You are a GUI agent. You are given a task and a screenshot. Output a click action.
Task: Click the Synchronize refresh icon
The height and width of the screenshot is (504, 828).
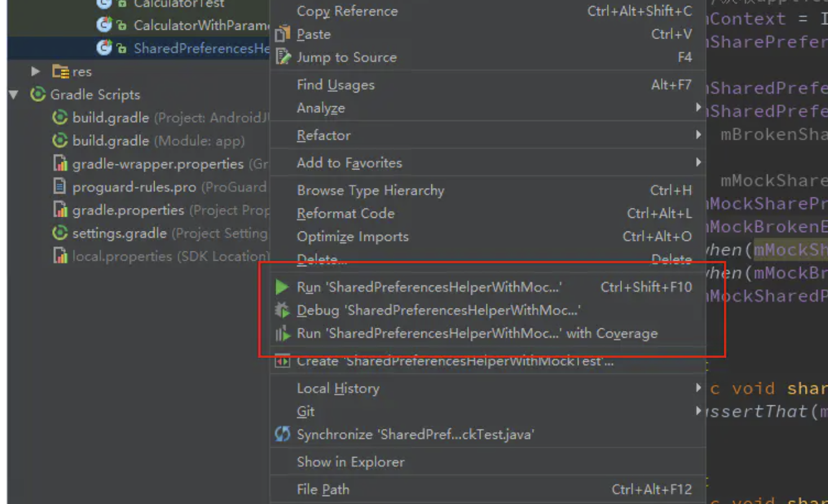282,434
